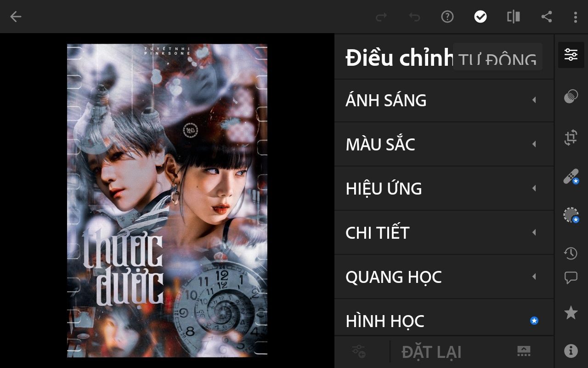The image size is (588, 368).
Task: Expand the ÁNH SÁNG section
Action: pyautogui.click(x=444, y=100)
